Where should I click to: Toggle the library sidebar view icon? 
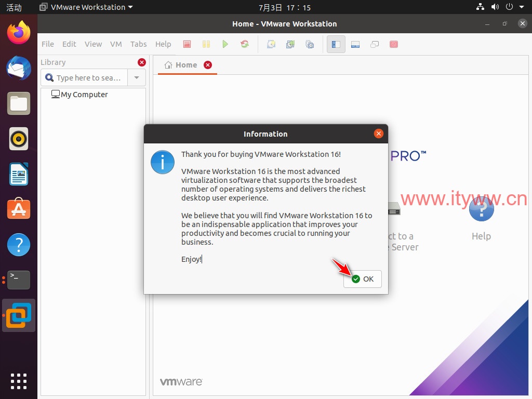click(x=336, y=44)
